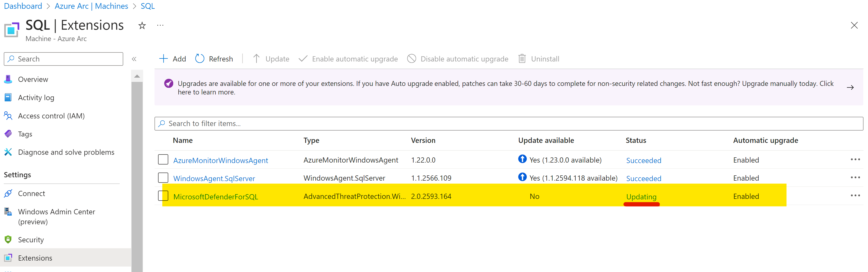
Task: Click the Tags icon in sidebar
Action: pyautogui.click(x=8, y=134)
